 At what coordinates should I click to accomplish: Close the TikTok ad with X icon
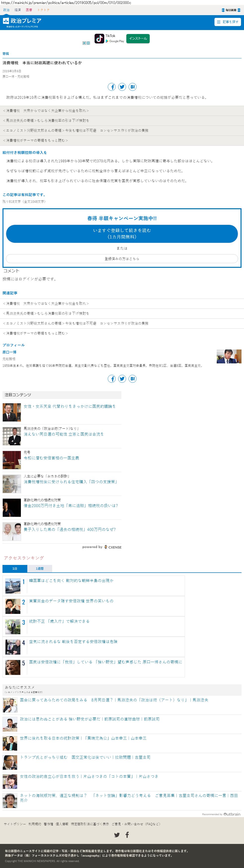84,43
